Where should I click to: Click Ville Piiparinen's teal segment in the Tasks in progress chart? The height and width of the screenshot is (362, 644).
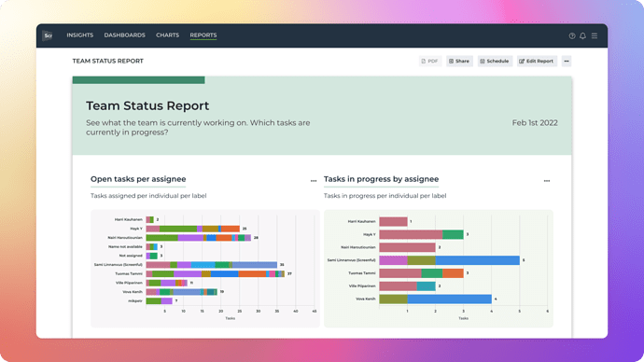tap(427, 286)
